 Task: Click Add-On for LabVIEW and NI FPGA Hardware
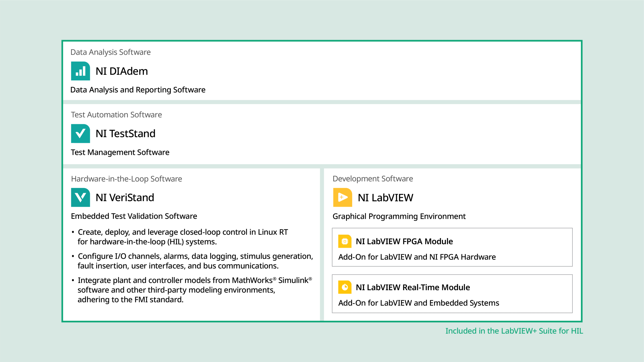417,257
